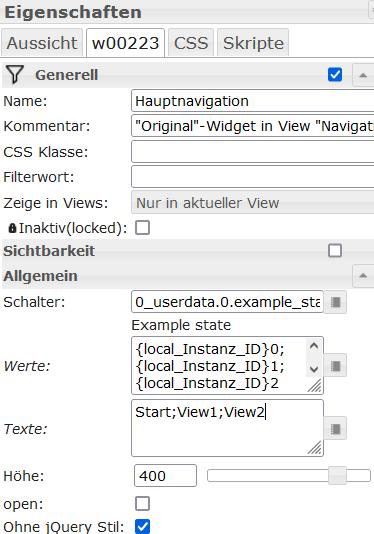The height and width of the screenshot is (534, 374).
Task: Collapse the Allgemein section with its arrow
Action: click(363, 276)
